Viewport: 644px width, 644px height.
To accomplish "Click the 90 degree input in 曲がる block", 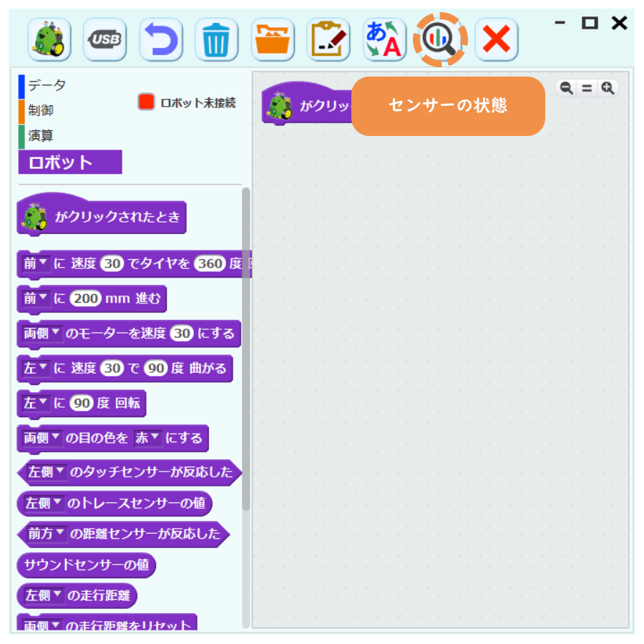I will (156, 368).
